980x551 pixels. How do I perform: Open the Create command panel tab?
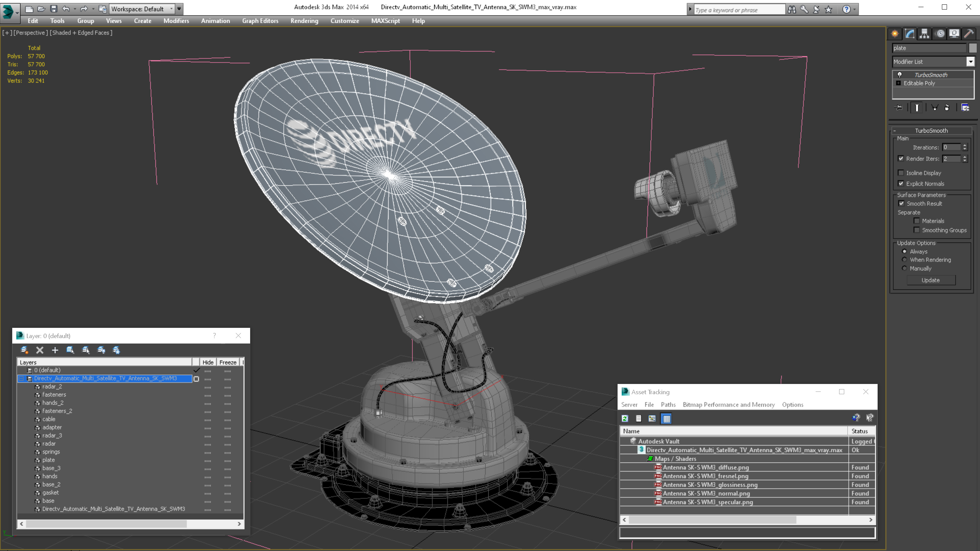[x=895, y=34]
